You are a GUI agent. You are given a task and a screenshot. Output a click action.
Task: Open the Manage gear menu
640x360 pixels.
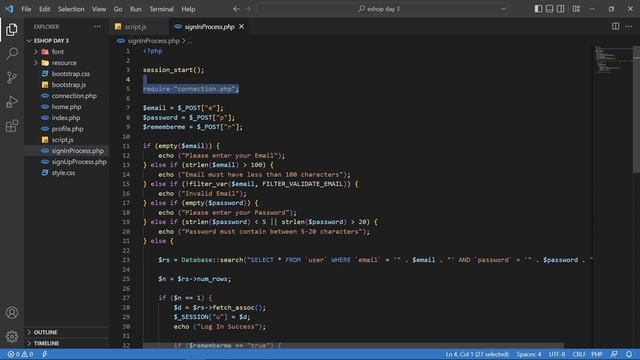pos(12,336)
